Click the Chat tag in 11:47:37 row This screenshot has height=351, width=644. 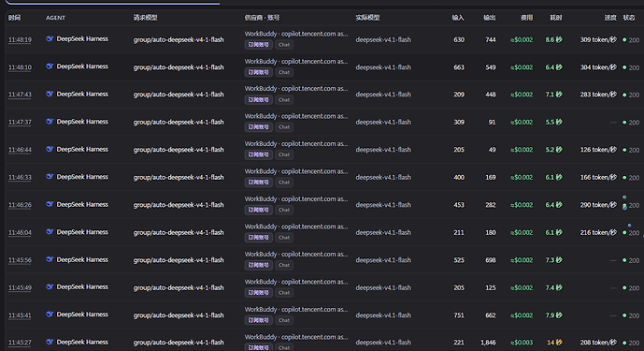point(284,127)
